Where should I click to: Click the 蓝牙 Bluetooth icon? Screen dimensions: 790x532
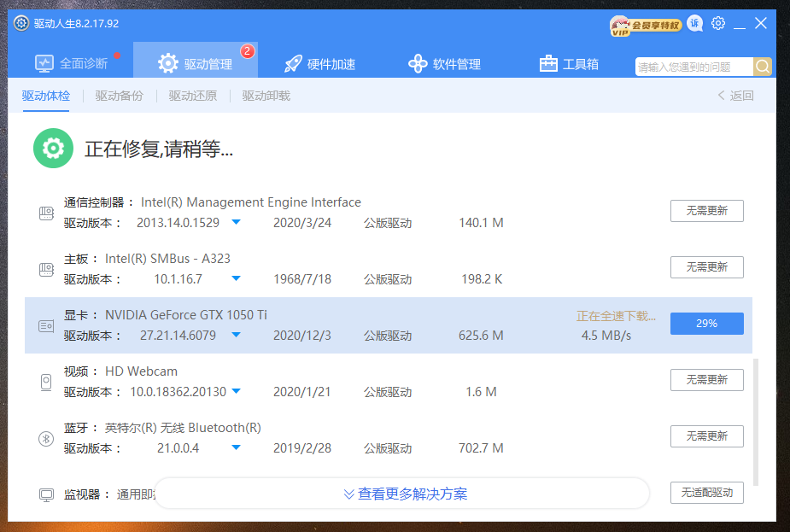pos(46,439)
